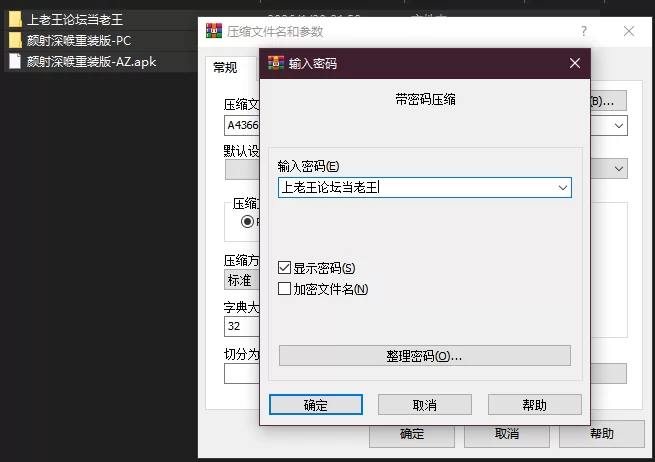
Task: Open 整理密码(O)... button
Action: (425, 355)
